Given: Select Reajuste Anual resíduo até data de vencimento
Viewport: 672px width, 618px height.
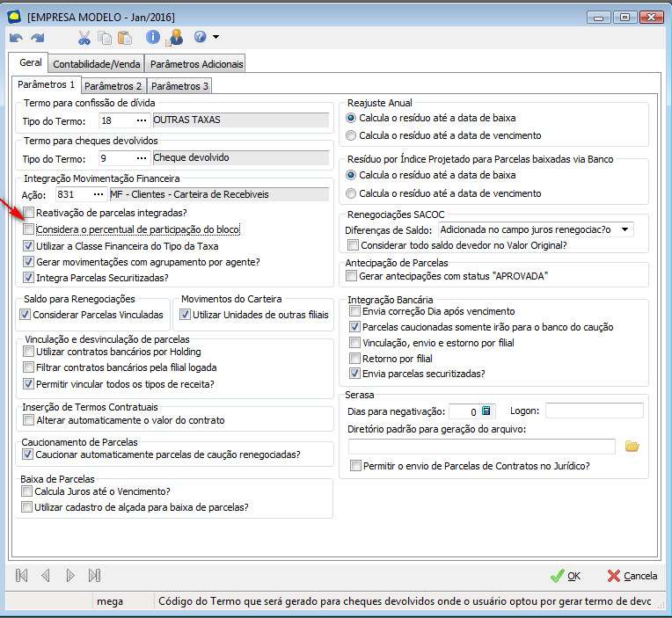Looking at the screenshot, I should click(x=352, y=135).
